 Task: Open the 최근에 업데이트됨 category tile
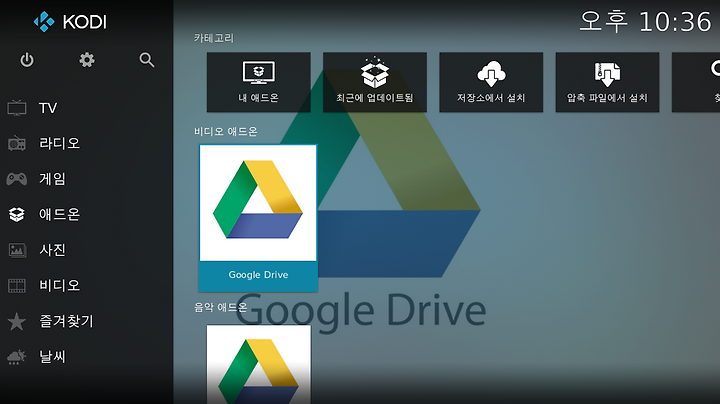click(375, 82)
